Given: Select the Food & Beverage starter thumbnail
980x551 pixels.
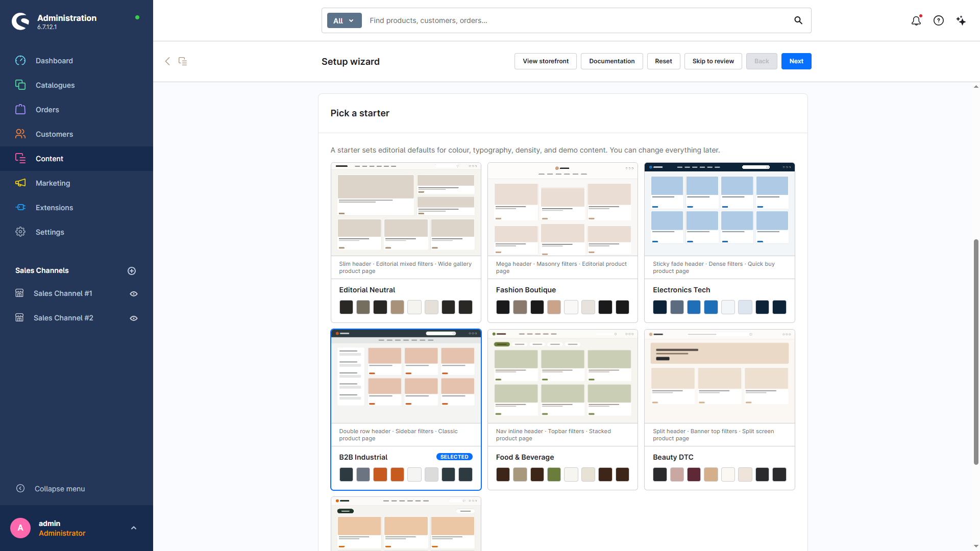Looking at the screenshot, I should point(562,377).
